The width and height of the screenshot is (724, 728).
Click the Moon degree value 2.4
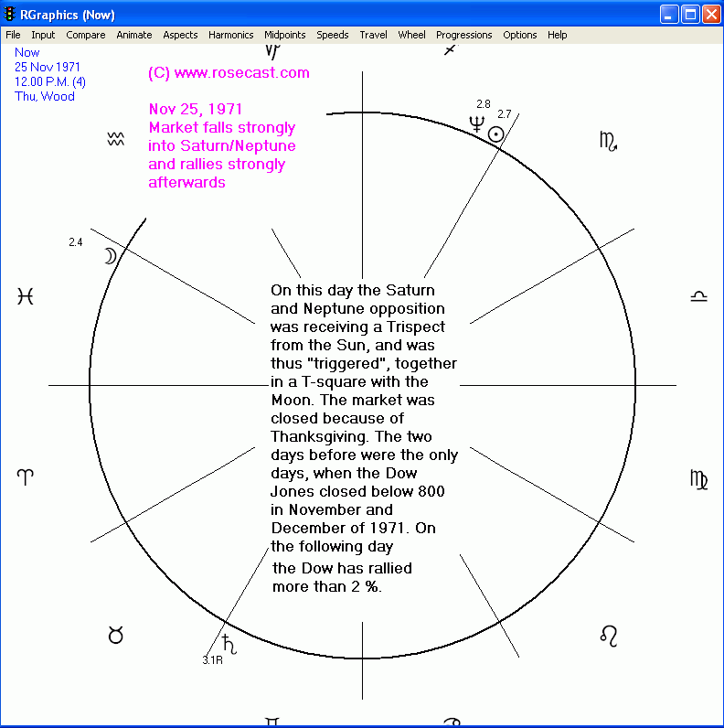(76, 242)
